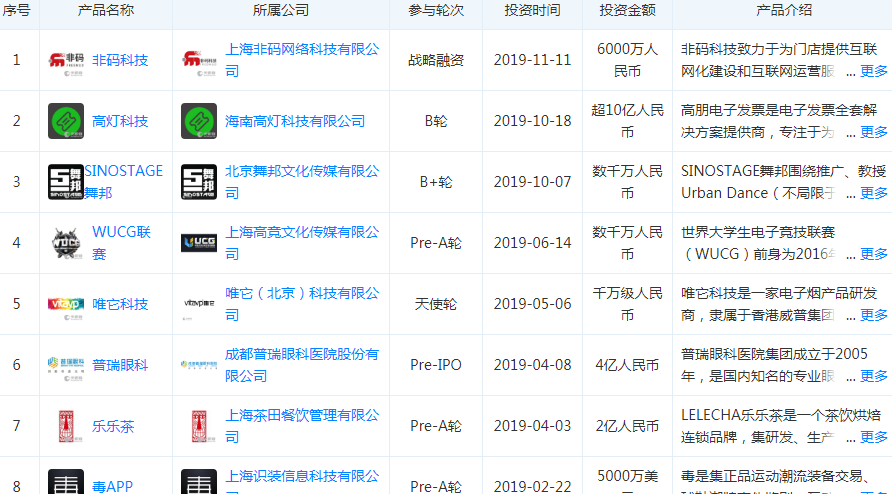Open 上海非码网络科技有限公司 company page
The image size is (892, 494).
tap(302, 60)
